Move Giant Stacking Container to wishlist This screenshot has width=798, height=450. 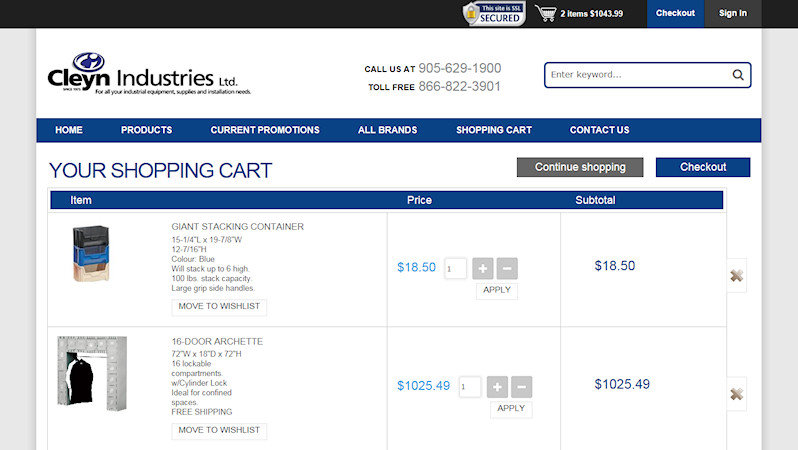[x=219, y=306]
